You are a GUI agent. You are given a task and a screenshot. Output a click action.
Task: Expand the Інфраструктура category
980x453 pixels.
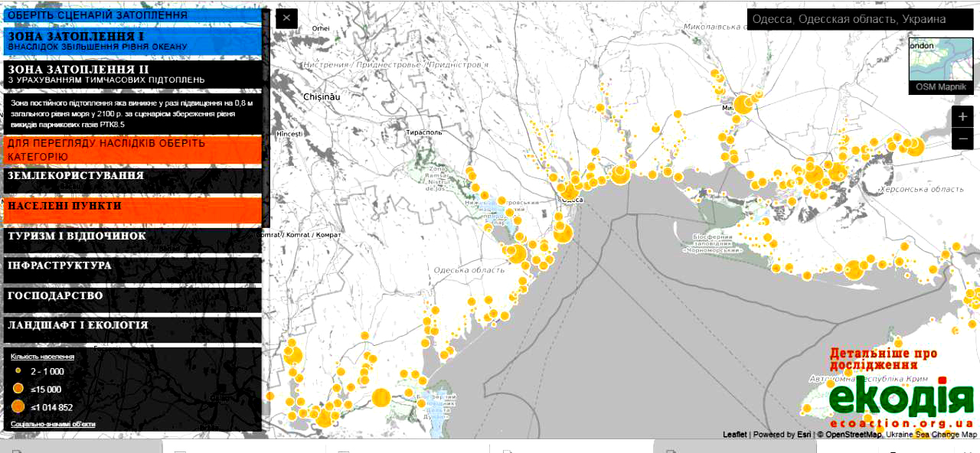point(132,266)
